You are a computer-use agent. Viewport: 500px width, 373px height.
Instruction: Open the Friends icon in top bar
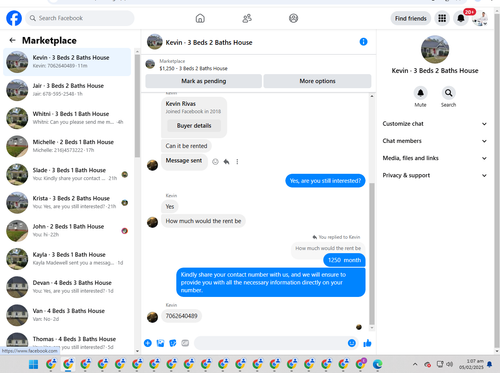(x=247, y=18)
